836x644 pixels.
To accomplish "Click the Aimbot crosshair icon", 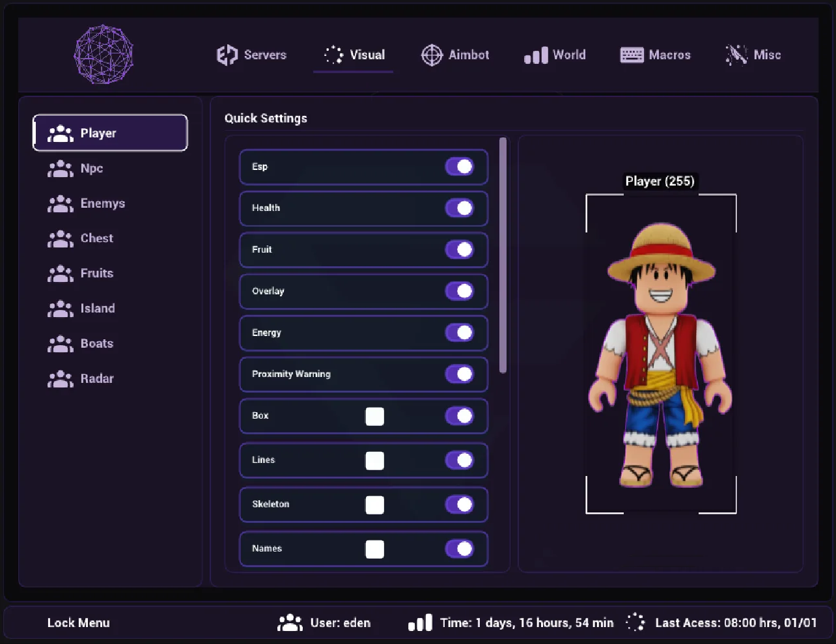I will tap(432, 55).
